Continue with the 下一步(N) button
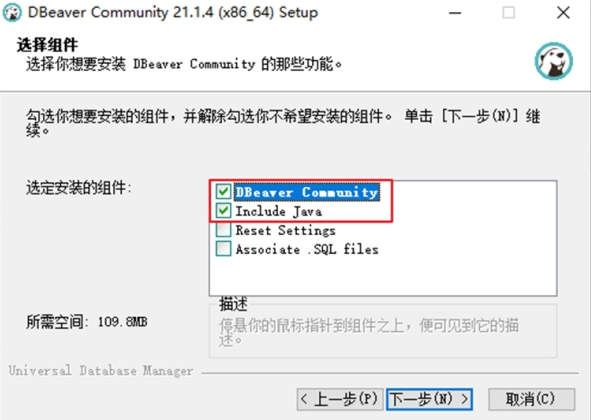591x420 pixels. (429, 399)
